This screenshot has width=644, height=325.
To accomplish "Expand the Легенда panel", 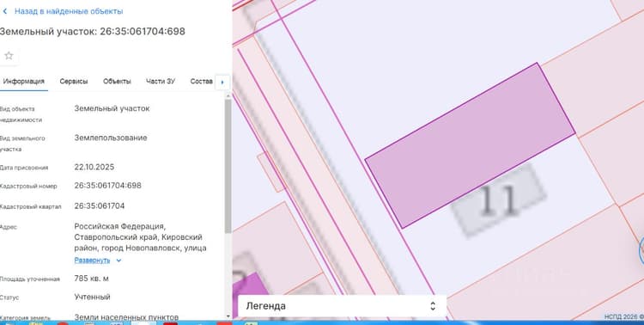I will click(x=342, y=306).
